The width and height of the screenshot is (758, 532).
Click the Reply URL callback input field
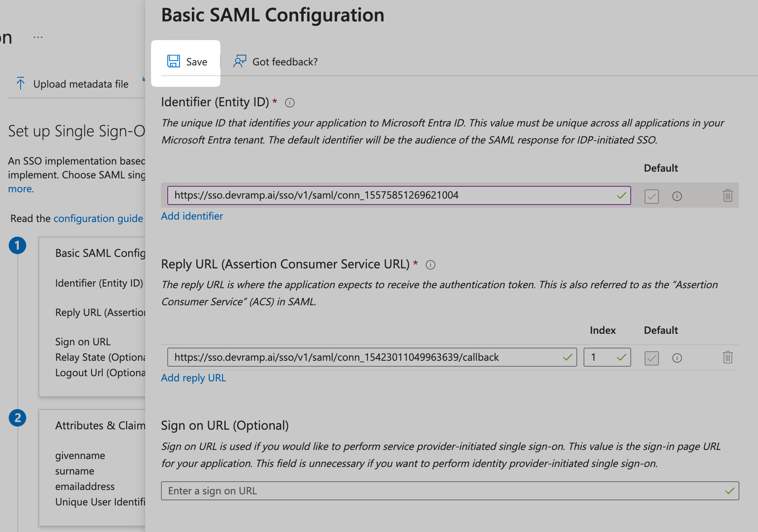[365, 357]
